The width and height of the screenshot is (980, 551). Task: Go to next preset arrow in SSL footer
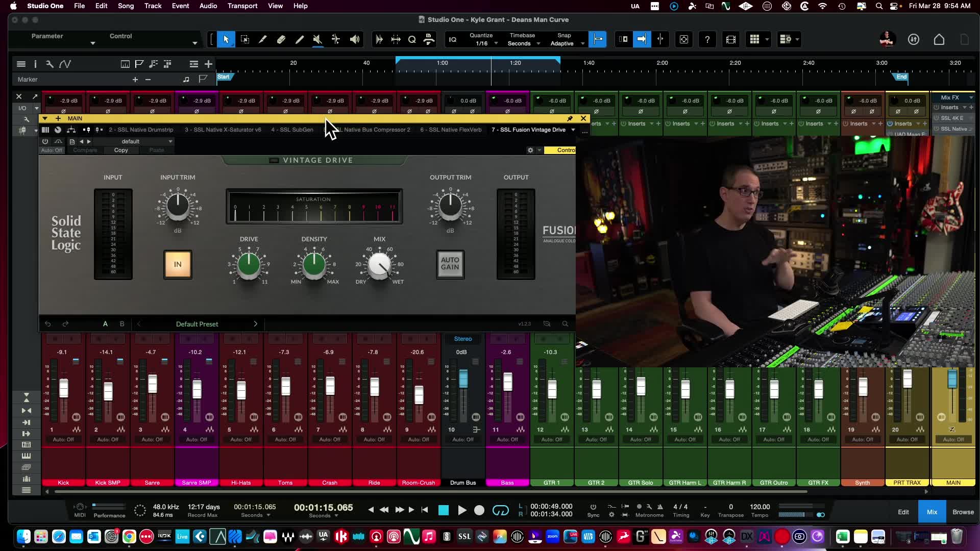tap(256, 324)
